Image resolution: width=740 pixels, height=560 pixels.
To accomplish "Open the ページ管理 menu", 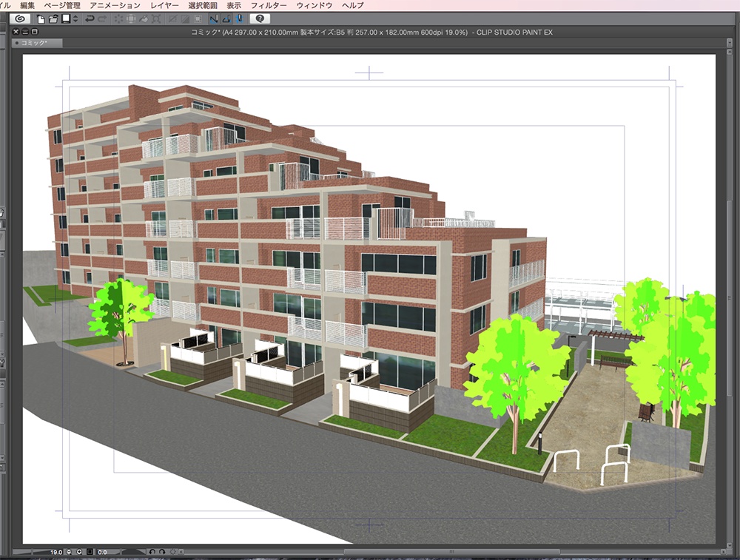I will 62,5.
